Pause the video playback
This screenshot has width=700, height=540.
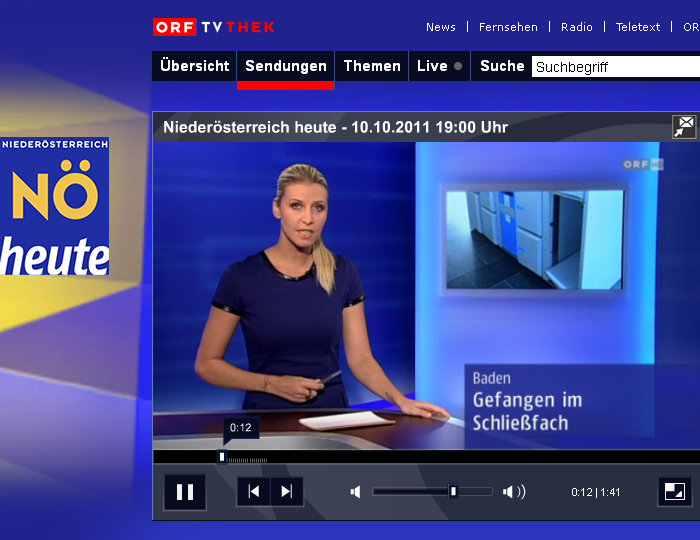[x=185, y=492]
